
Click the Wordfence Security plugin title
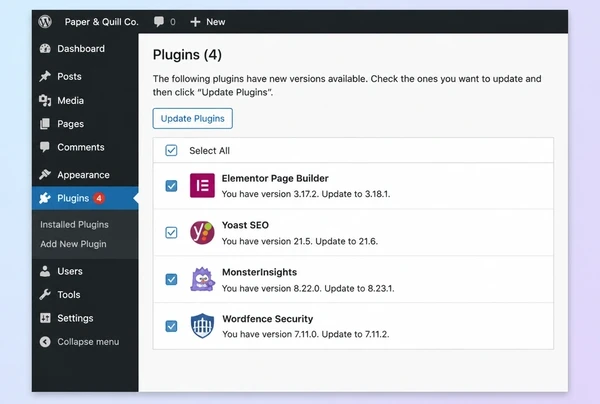coord(267,319)
